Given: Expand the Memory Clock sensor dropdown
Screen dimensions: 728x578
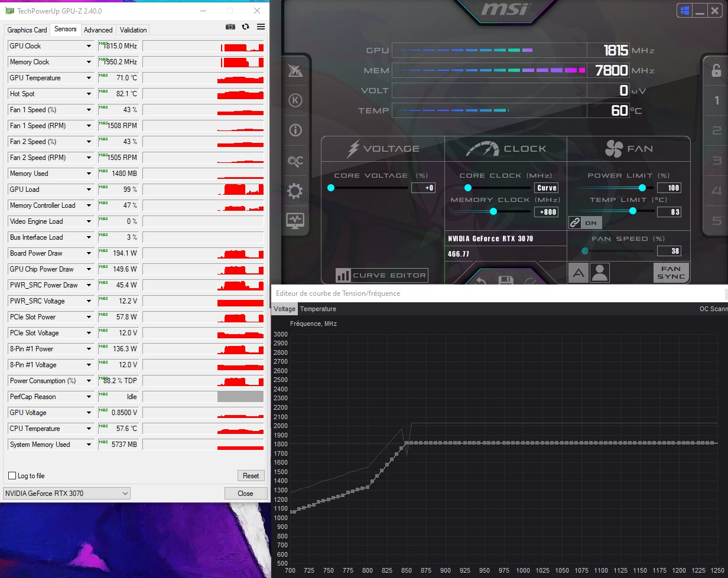Looking at the screenshot, I should coord(89,62).
